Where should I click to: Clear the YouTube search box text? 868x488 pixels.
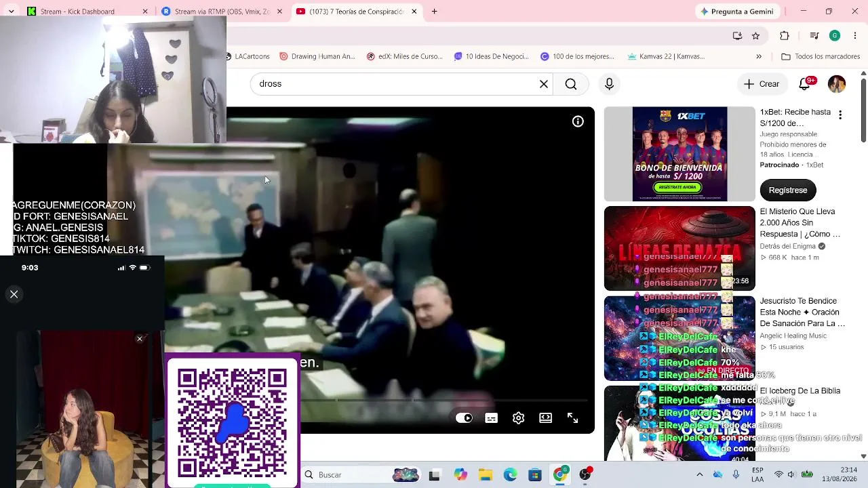(544, 84)
